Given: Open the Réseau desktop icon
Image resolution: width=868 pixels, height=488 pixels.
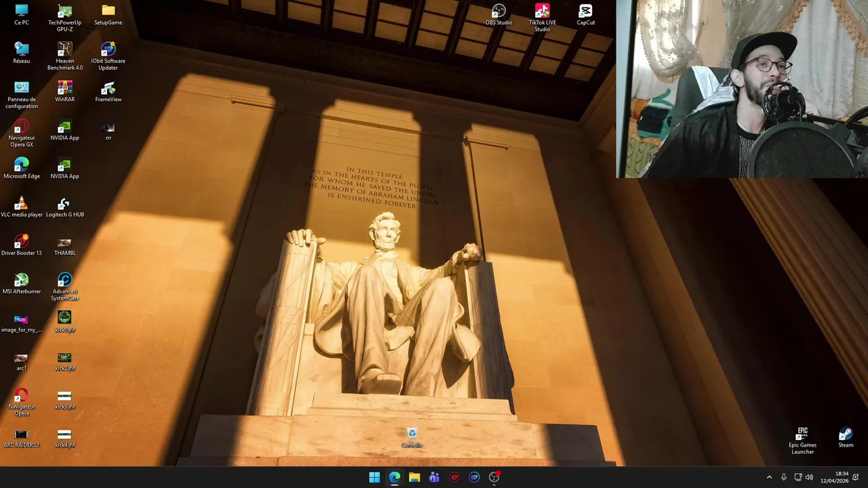Looking at the screenshot, I should (x=22, y=54).
